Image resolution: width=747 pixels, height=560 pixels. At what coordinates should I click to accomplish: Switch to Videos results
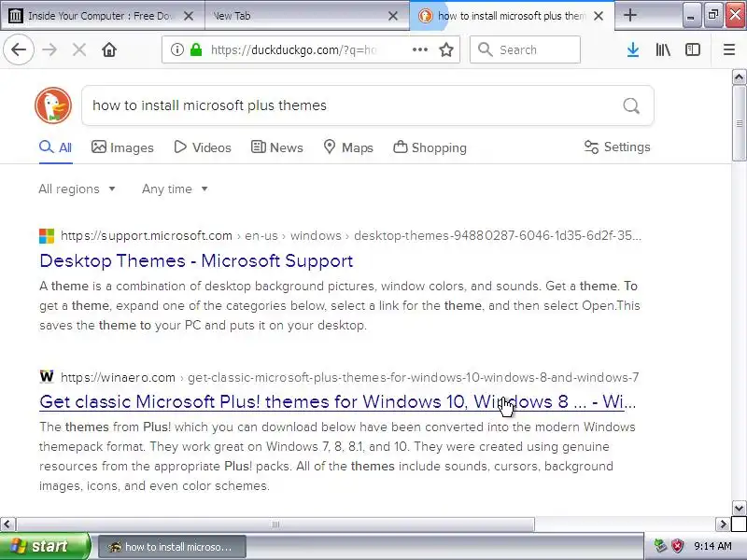coord(203,147)
